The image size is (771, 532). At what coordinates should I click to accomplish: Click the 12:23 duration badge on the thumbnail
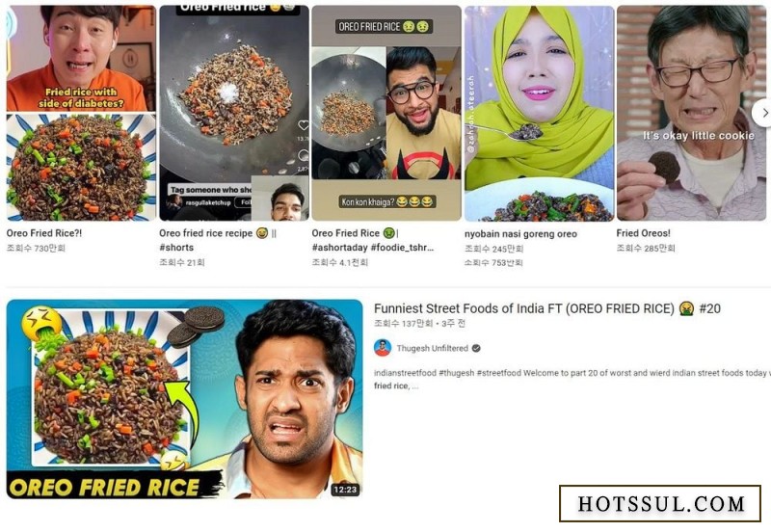tap(345, 490)
